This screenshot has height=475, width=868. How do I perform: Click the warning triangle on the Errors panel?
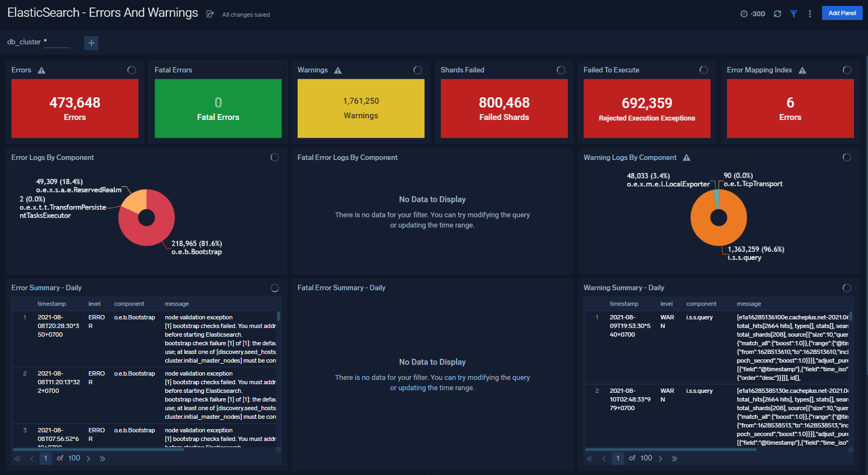tap(42, 70)
